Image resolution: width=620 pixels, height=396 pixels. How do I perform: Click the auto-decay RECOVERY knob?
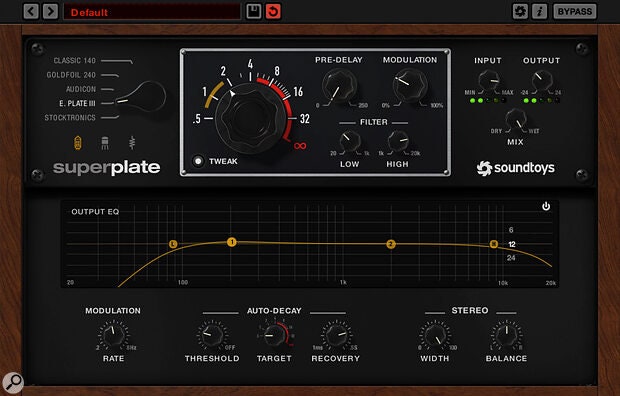pyautogui.click(x=336, y=335)
